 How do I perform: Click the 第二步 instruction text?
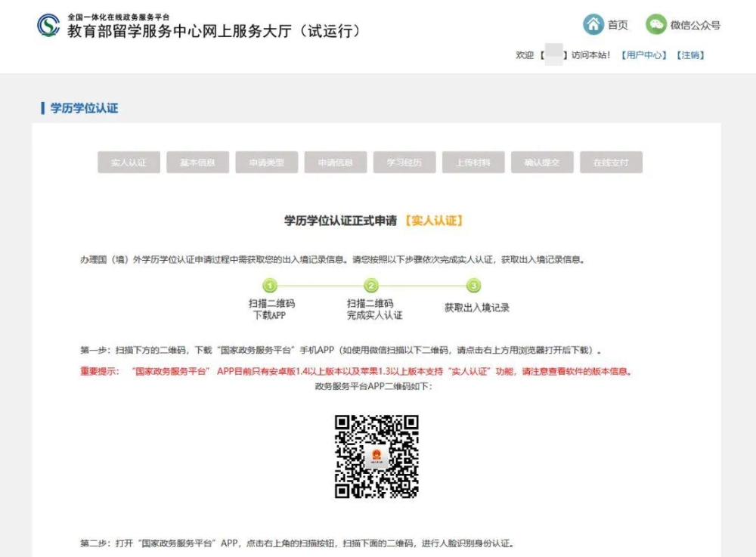pyautogui.click(x=297, y=543)
